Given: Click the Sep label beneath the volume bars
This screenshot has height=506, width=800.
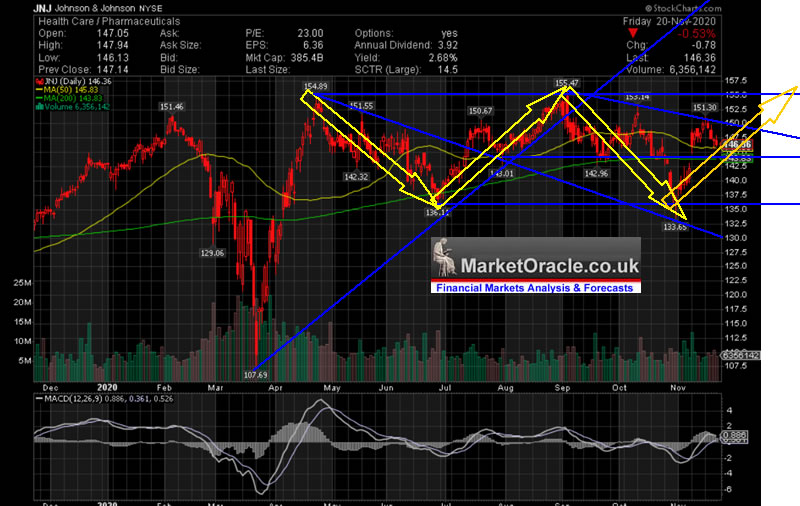Looking at the screenshot, I should pos(562,388).
